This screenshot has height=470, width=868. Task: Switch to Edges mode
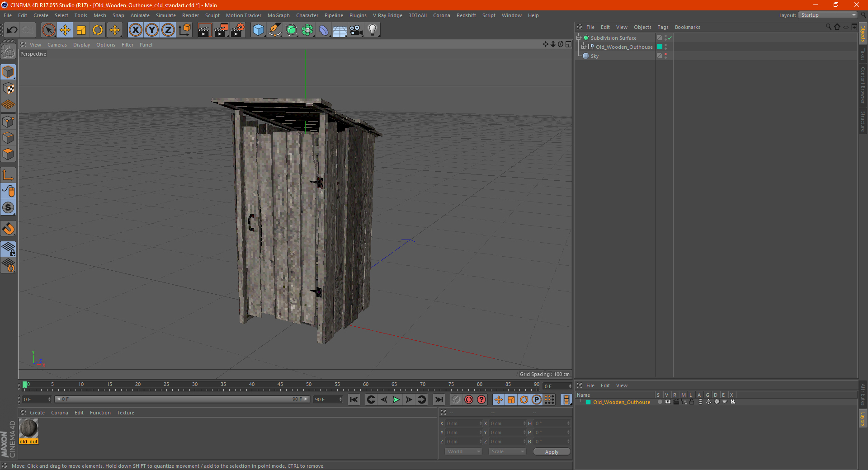tap(8, 138)
